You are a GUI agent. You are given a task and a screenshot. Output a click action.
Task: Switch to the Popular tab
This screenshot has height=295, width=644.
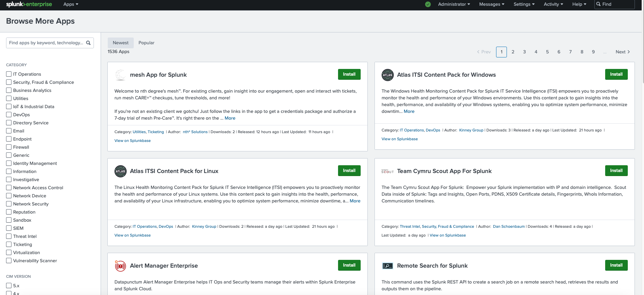point(146,43)
